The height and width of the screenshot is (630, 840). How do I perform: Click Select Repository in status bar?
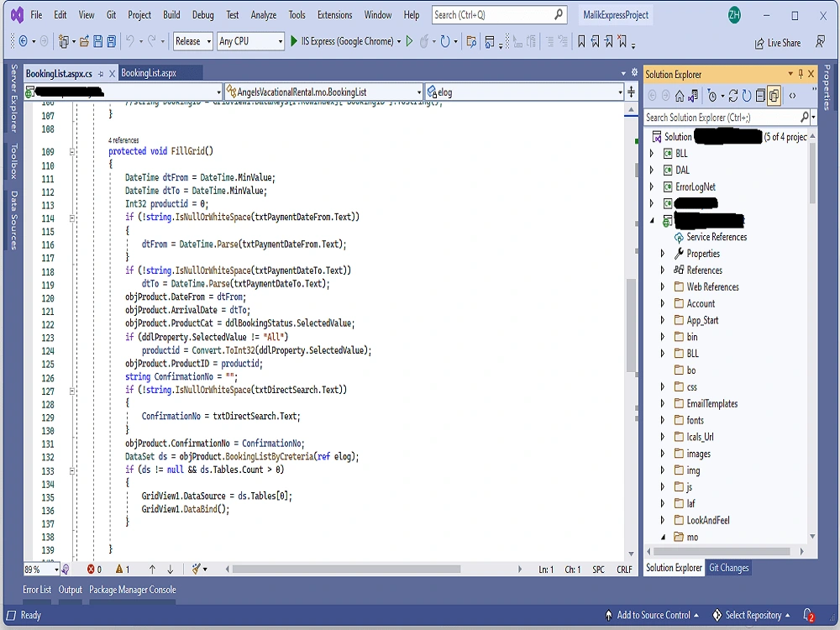[x=751, y=615]
